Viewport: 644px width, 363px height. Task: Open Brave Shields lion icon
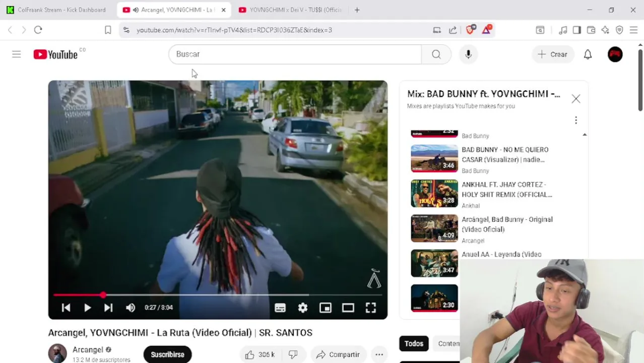click(x=471, y=30)
